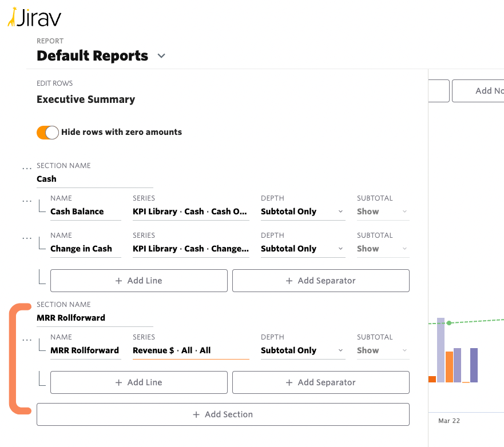The image size is (504, 447).
Task: Open the Depth dropdown for Cash Balance
Action: 302,211
